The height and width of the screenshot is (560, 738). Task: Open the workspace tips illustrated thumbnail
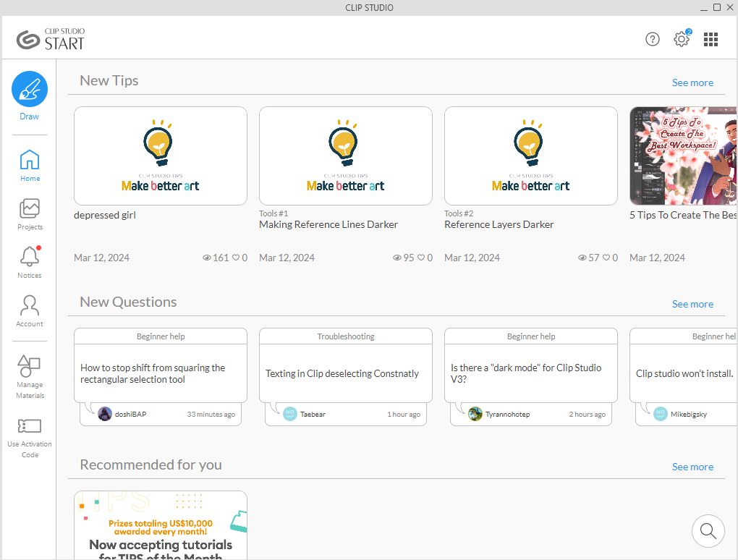click(x=684, y=156)
